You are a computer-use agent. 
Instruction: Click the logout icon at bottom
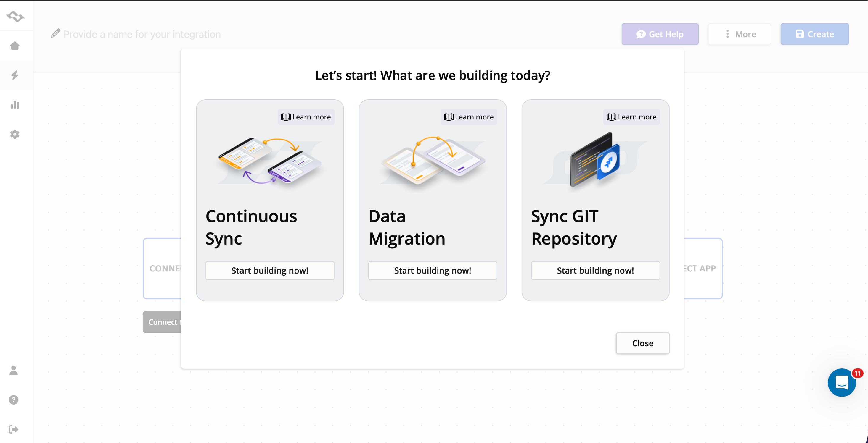(x=14, y=429)
